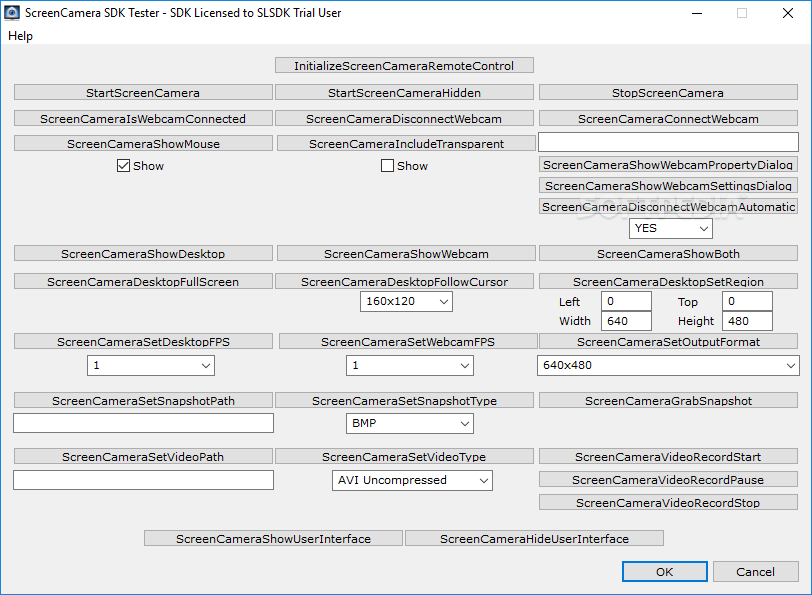Image resolution: width=812 pixels, height=595 pixels.
Task: Click the ScreenCamera app icon in title bar
Action: pos(12,13)
